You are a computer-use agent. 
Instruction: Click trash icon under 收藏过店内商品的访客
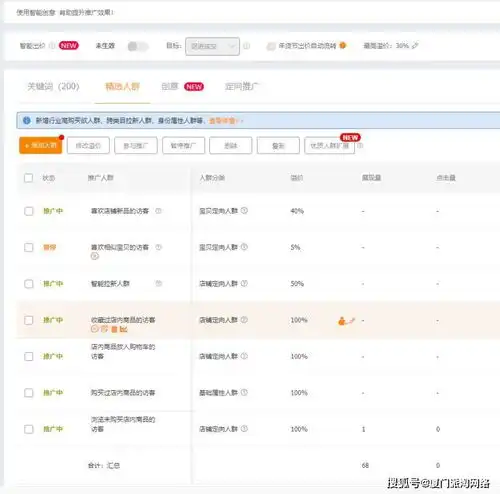(114, 329)
